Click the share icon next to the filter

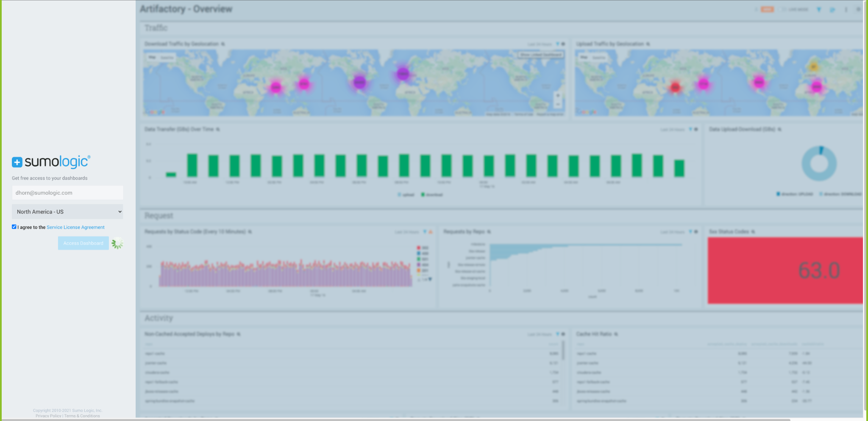(x=833, y=9)
